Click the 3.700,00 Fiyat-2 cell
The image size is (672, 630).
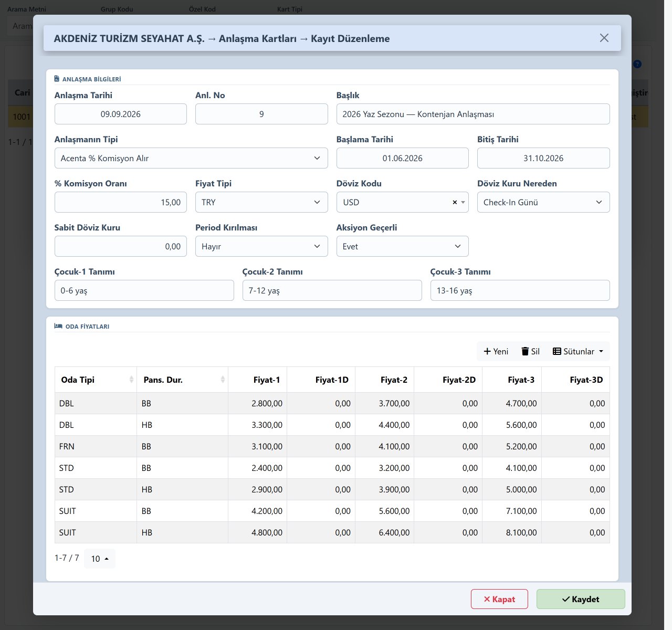pyautogui.click(x=384, y=403)
